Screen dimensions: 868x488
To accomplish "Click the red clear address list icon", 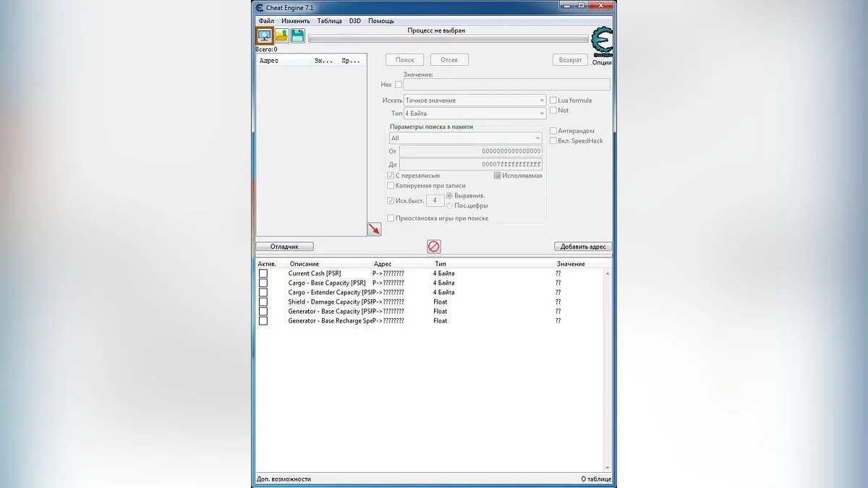I will pyautogui.click(x=433, y=247).
